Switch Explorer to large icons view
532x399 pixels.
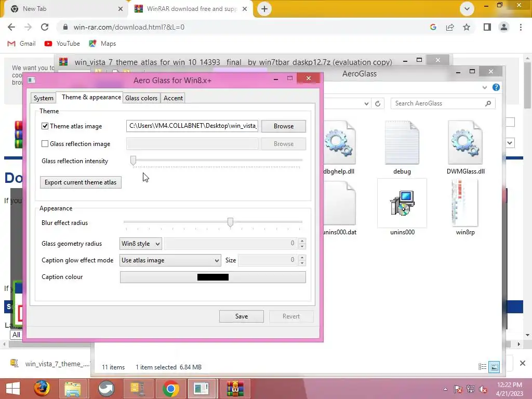pos(495,367)
